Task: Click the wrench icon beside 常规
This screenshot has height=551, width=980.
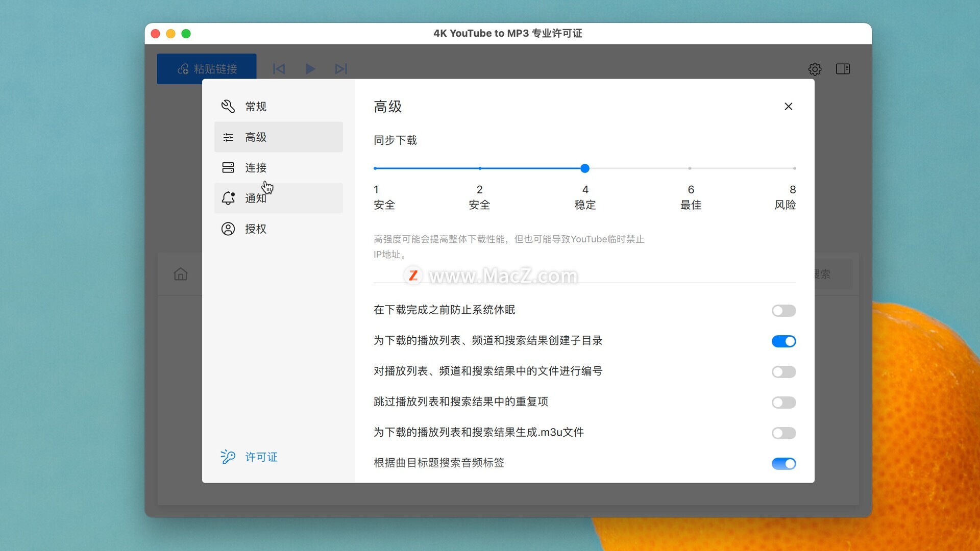Action: [228, 107]
